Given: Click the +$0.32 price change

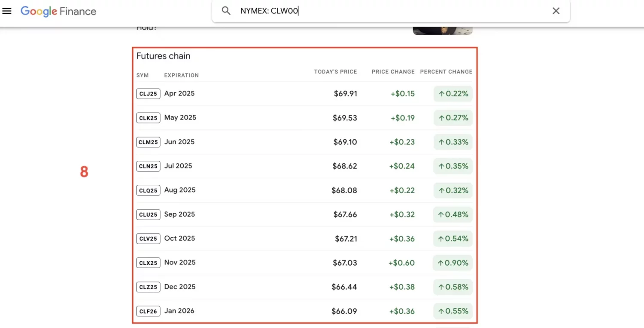Looking at the screenshot, I should (402, 215).
